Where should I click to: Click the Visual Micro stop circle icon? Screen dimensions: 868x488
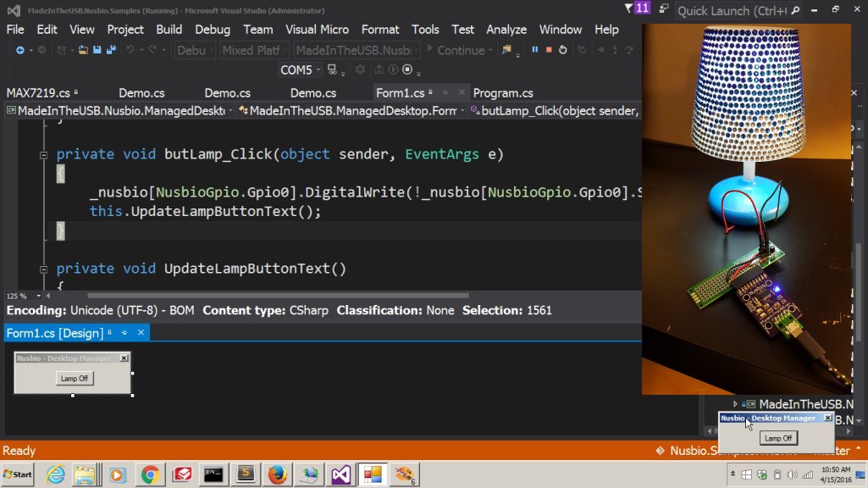pyautogui.click(x=407, y=69)
